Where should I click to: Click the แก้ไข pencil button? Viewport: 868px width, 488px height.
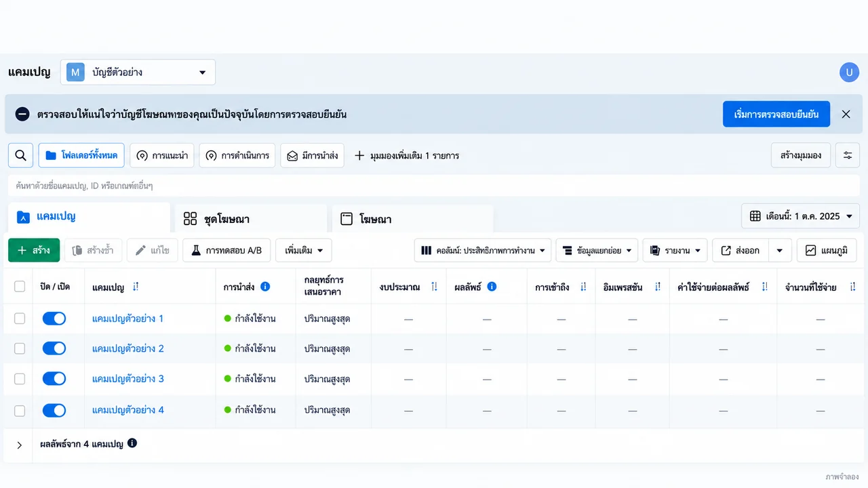coord(152,250)
